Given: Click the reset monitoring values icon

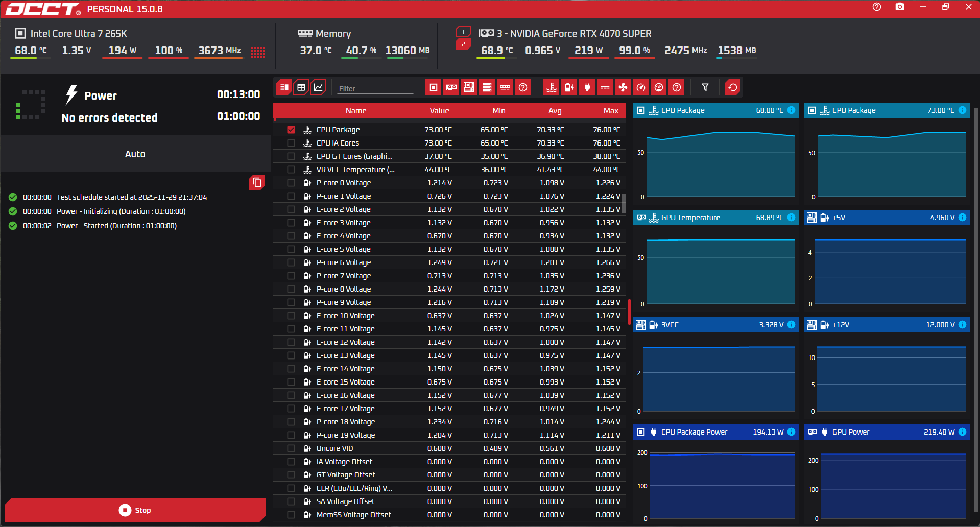Looking at the screenshot, I should click(732, 87).
